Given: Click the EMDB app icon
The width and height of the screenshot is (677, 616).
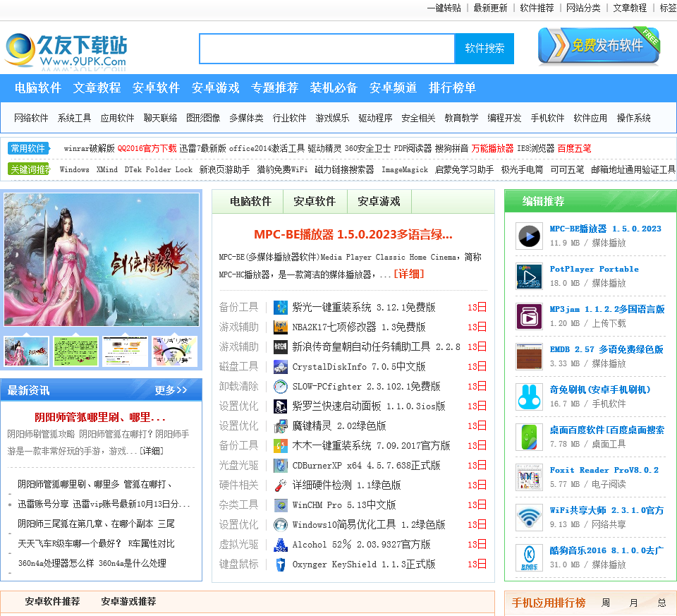Looking at the screenshot, I should click(x=529, y=357).
